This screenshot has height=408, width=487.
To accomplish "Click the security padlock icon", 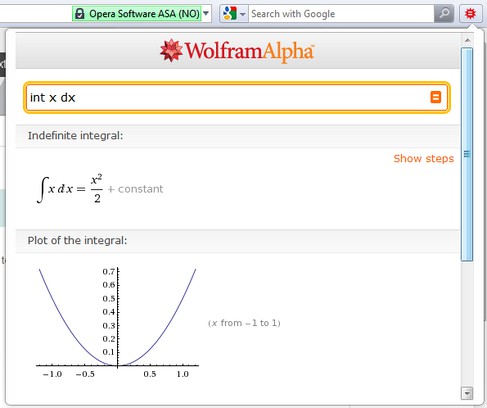I will click(80, 14).
